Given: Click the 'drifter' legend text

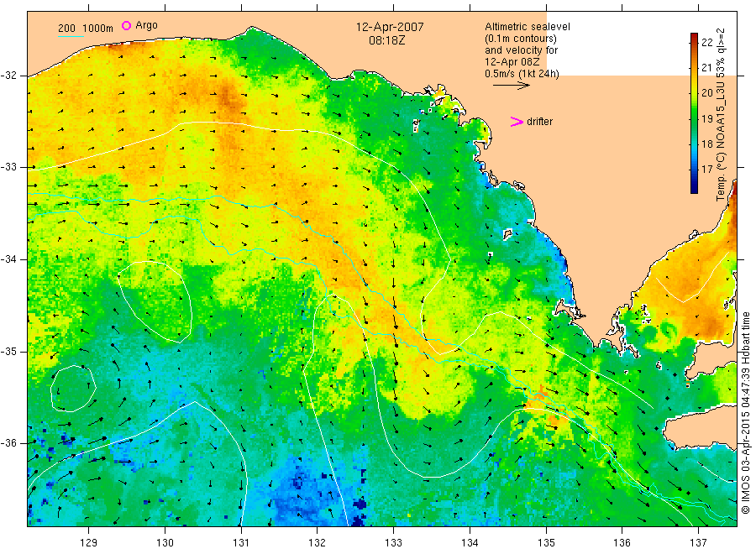Looking at the screenshot, I should coord(539,122).
